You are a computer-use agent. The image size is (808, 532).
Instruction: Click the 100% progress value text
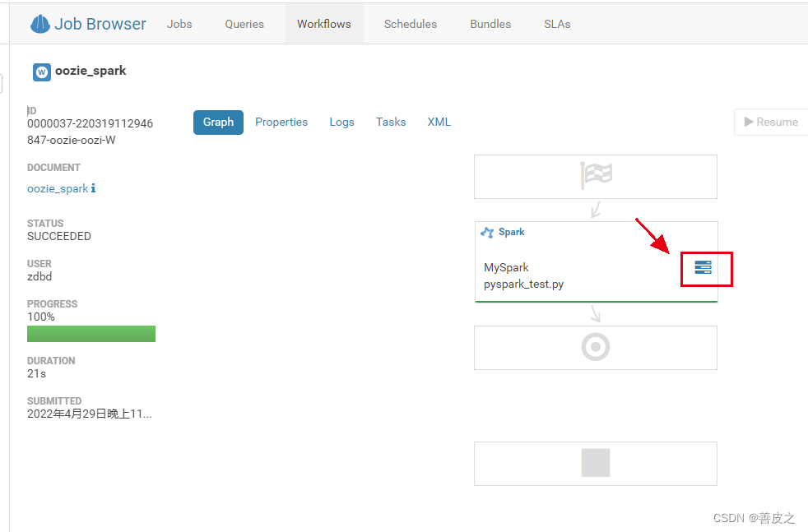(41, 317)
